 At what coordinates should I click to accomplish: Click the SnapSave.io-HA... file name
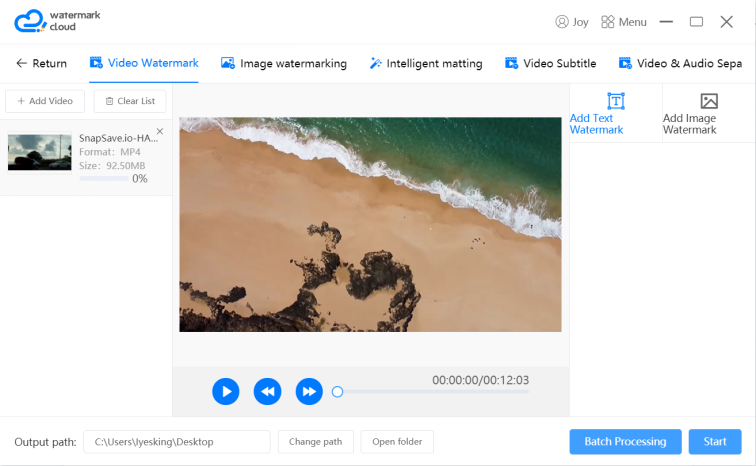118,138
